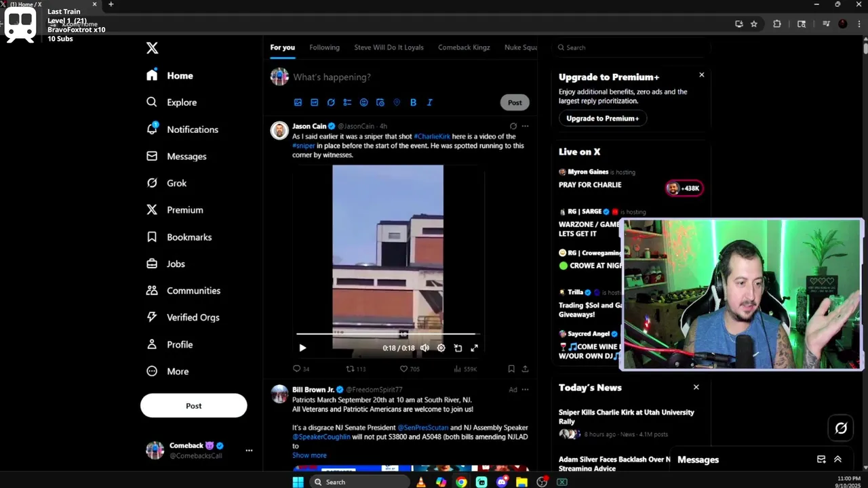The image size is (868, 488).
Task: Open Verified Orgs in the sidebar
Action: pos(183,317)
